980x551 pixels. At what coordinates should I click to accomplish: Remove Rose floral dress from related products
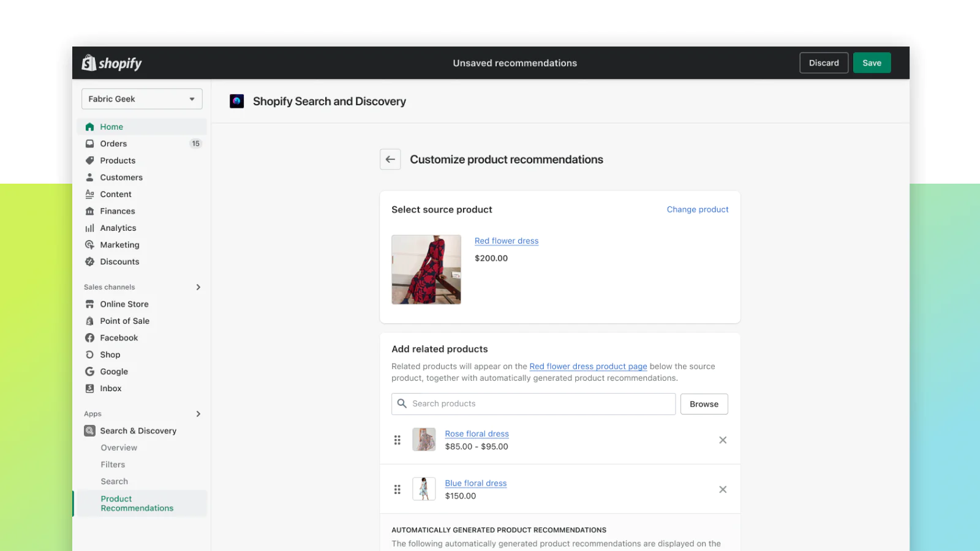point(723,440)
